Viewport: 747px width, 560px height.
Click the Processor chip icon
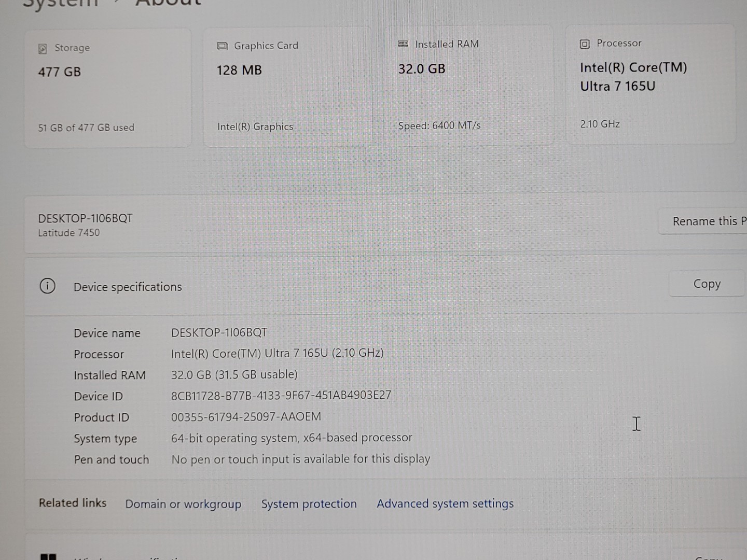(x=584, y=44)
